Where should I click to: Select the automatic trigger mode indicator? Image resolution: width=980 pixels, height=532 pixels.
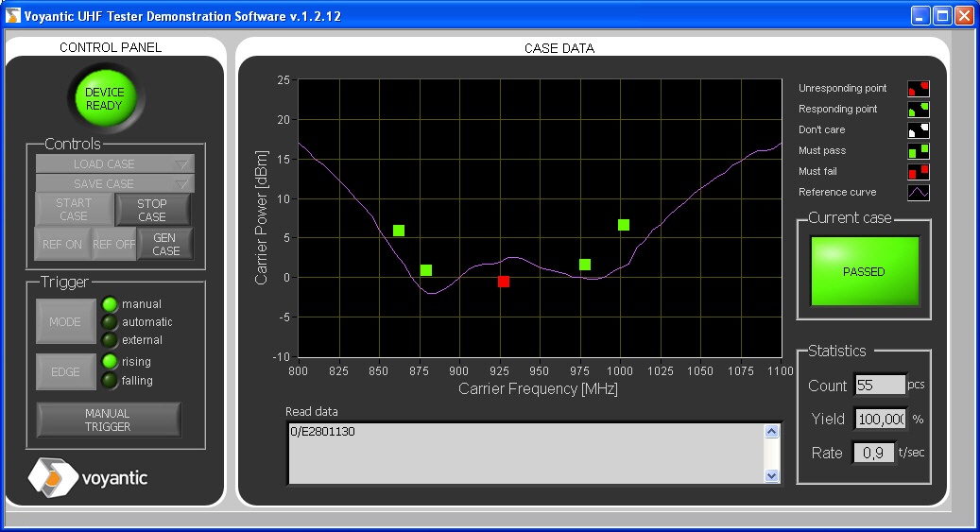tap(111, 322)
